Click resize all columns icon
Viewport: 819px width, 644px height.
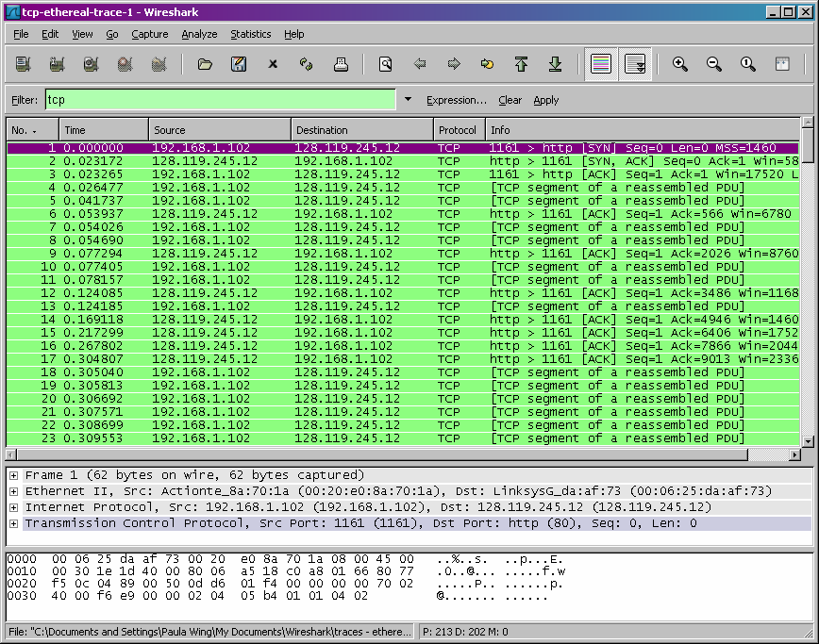pos(782,64)
